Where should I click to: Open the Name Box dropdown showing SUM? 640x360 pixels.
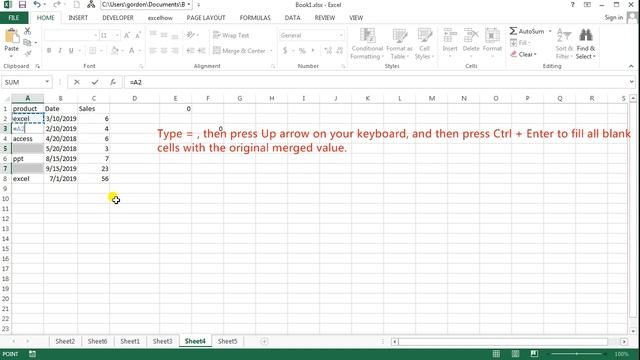[x=47, y=82]
